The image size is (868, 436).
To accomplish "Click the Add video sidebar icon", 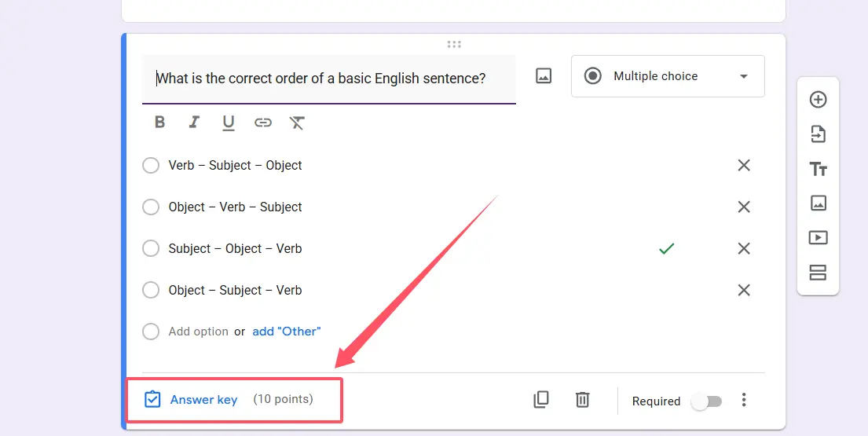I will click(818, 237).
